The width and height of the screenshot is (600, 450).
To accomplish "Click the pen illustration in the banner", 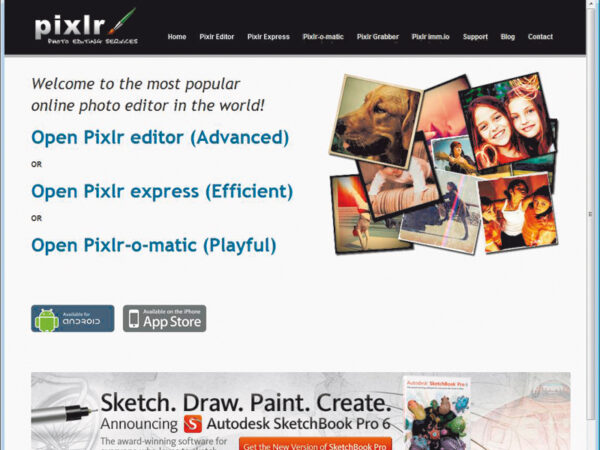I will tap(64, 414).
